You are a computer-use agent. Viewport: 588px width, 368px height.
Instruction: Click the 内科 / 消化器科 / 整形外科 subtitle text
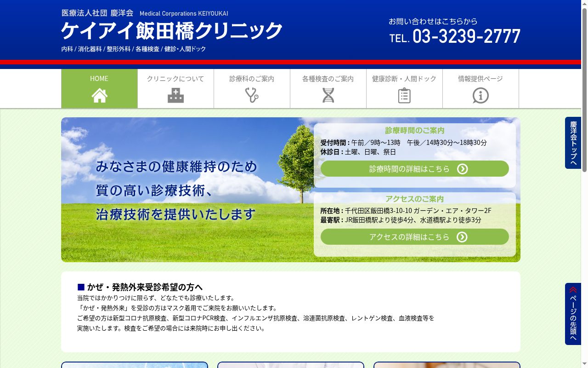tap(134, 49)
